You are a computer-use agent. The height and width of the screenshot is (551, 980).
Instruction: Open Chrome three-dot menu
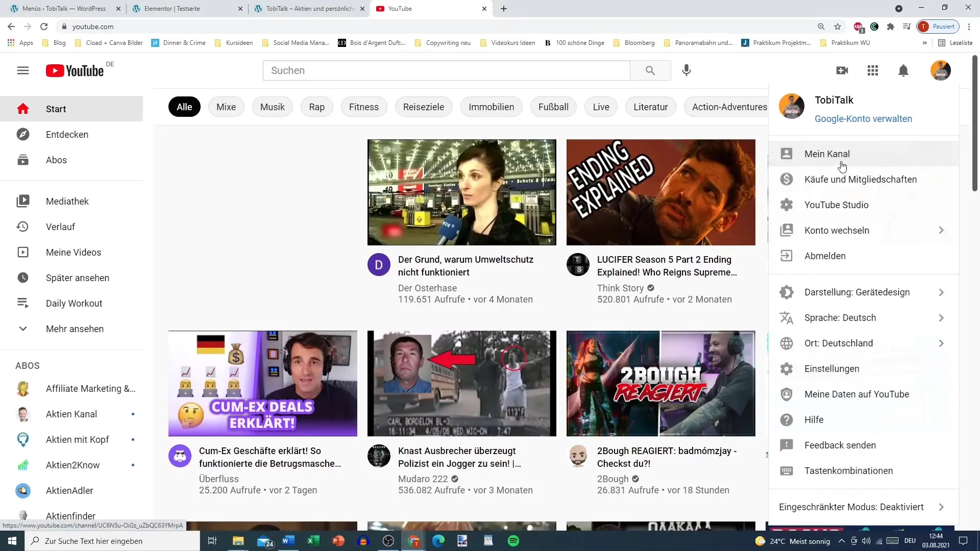(969, 27)
